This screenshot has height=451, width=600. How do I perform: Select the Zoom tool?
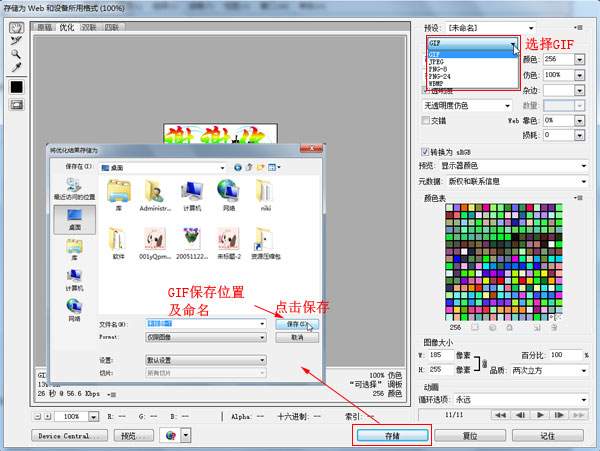tap(16, 54)
